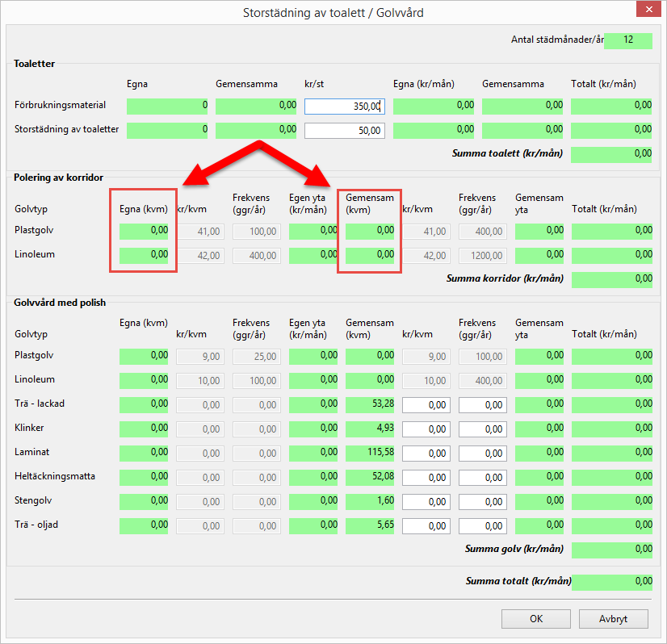667x644 pixels.
Task: Select the Summa golv (kr/mån) field
Action: point(611,550)
